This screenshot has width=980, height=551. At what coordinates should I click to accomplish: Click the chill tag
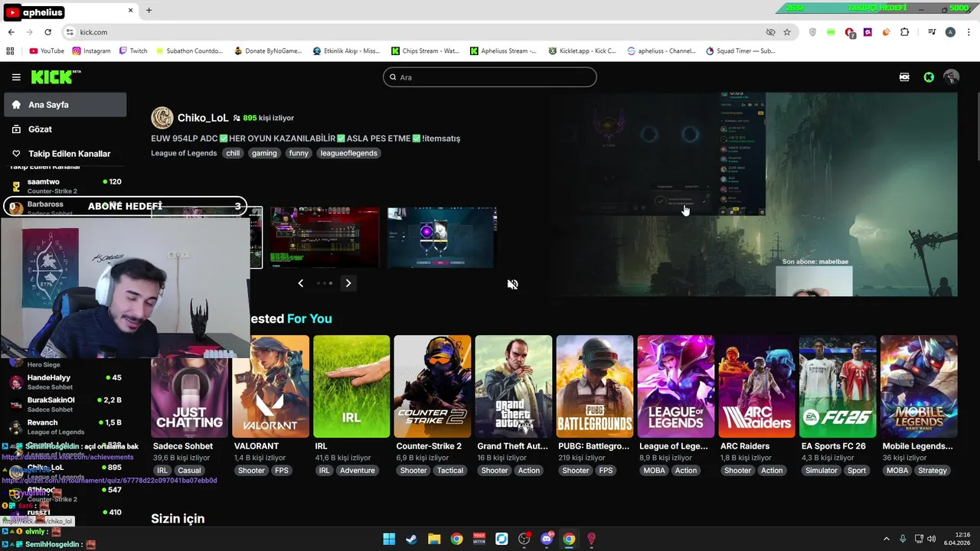(233, 153)
